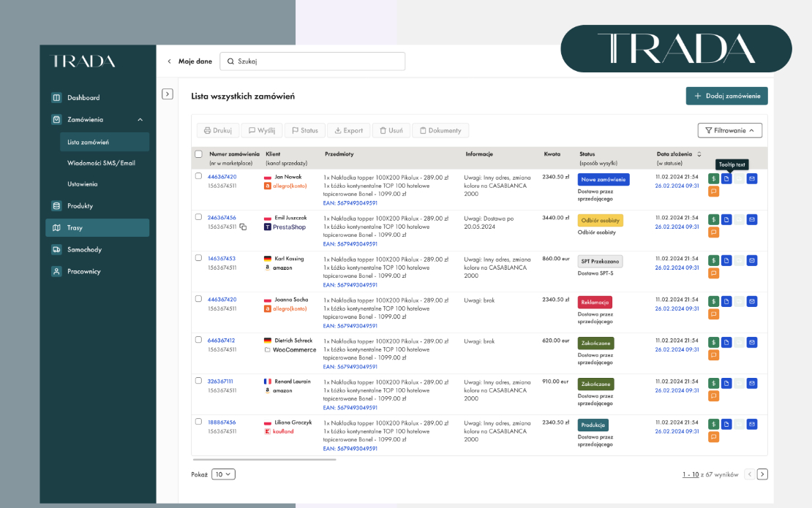Open Samochody in the sidebar
The image size is (812, 508).
coord(97,249)
